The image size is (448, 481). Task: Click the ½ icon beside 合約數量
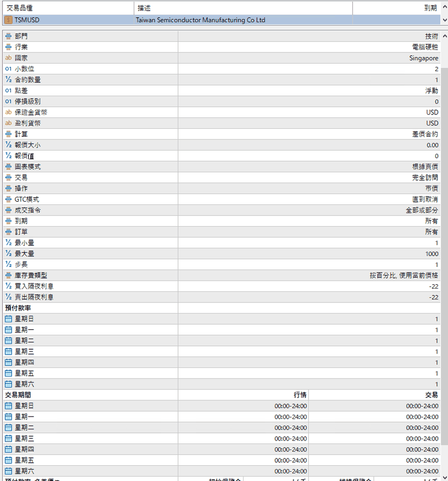[x=8, y=79]
